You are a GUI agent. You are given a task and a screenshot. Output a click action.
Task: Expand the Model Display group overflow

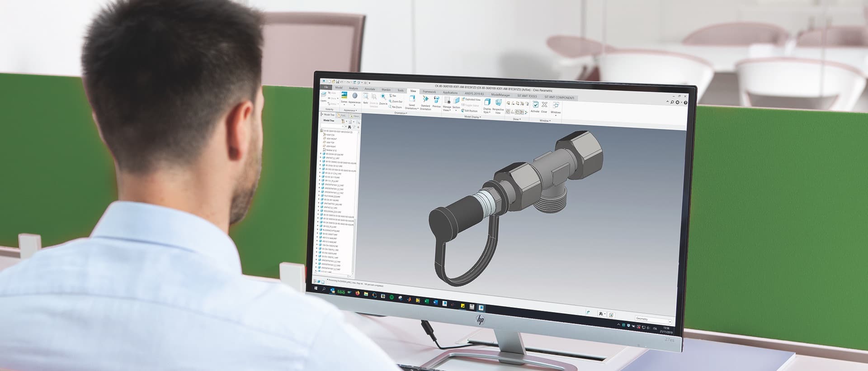(x=472, y=117)
